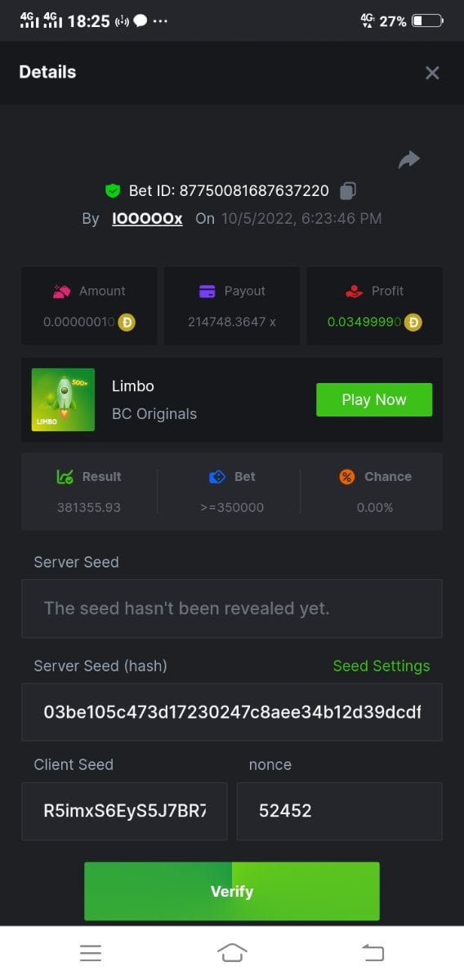Focus the nonce field showing 52452
This screenshot has width=464, height=980.
pos(340,811)
